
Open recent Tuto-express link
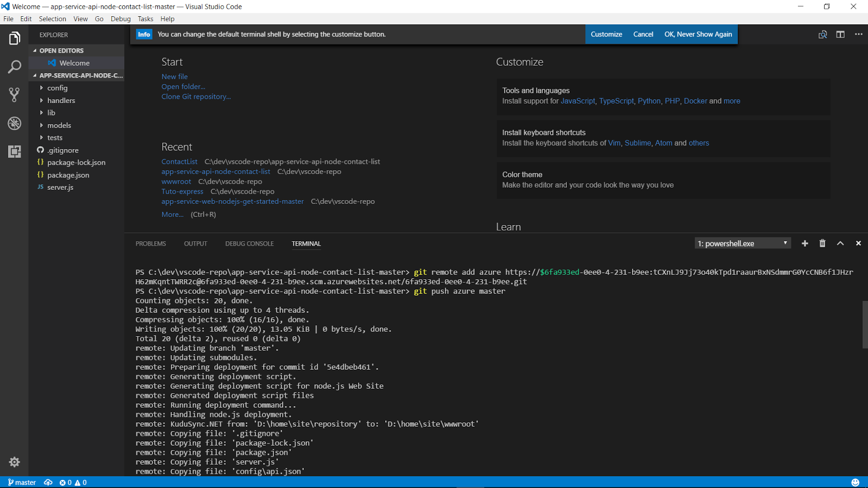tap(182, 191)
